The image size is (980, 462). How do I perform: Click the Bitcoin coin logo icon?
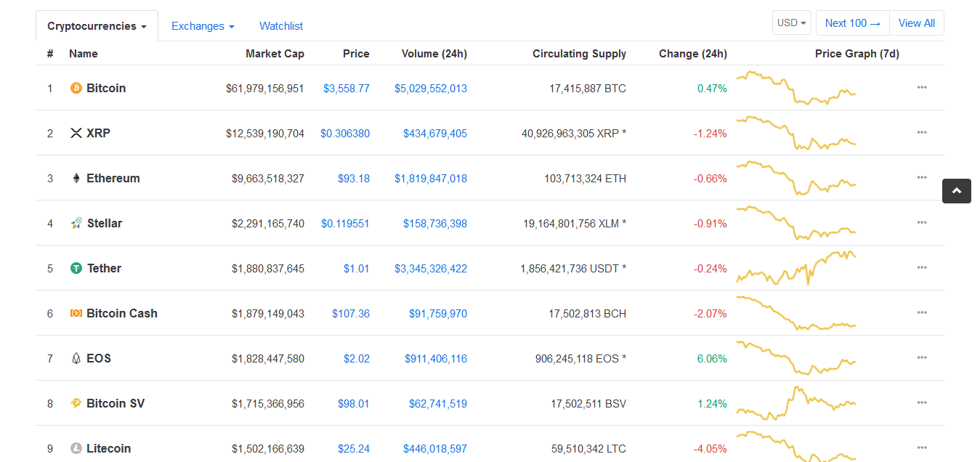76,88
